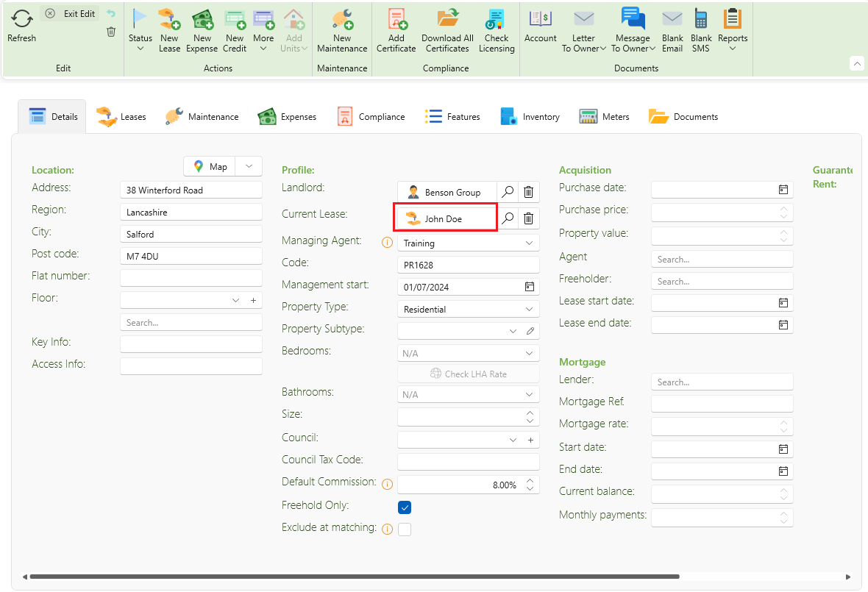Image resolution: width=868 pixels, height=592 pixels.
Task: Run Check Licensing
Action: pos(497,30)
